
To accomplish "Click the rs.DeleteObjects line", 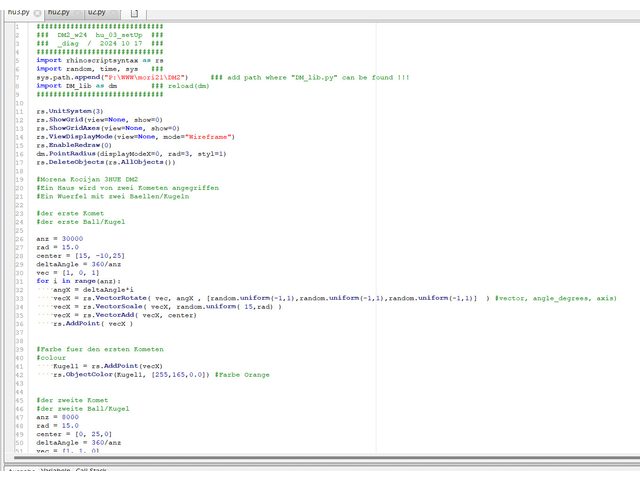I will click(x=106, y=162).
